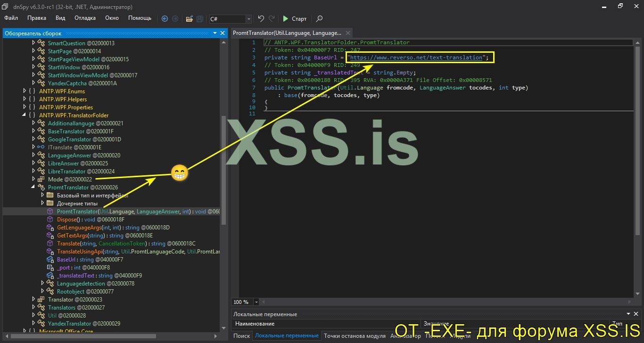The image size is (644, 343).
Task: Collapse the PromtTranslator class node
Action: [33, 188]
